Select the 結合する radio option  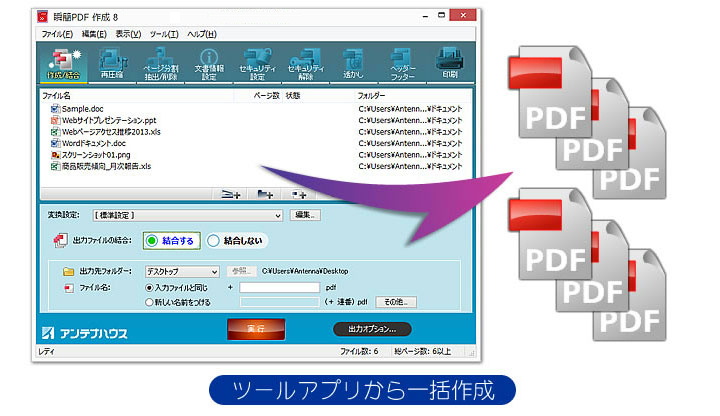171,241
